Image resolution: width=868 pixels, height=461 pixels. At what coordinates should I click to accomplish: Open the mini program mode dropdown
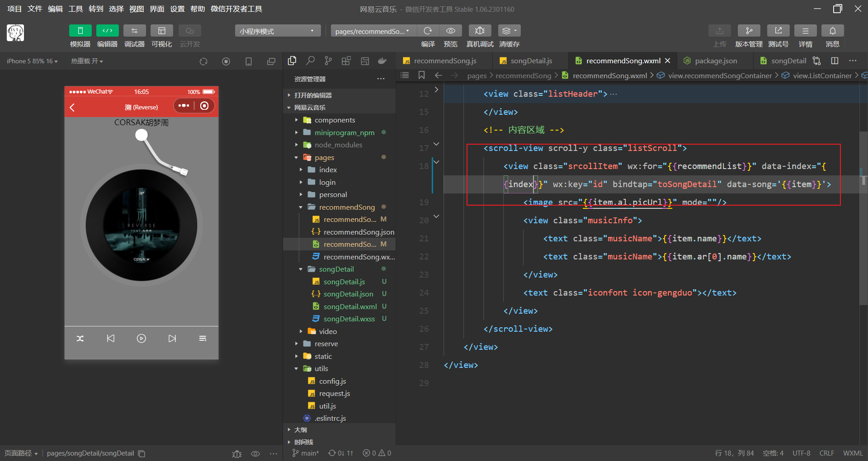pyautogui.click(x=278, y=31)
